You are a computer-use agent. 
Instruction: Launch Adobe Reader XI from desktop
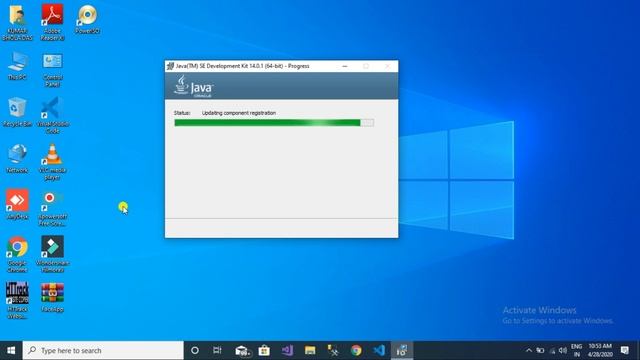[52, 22]
